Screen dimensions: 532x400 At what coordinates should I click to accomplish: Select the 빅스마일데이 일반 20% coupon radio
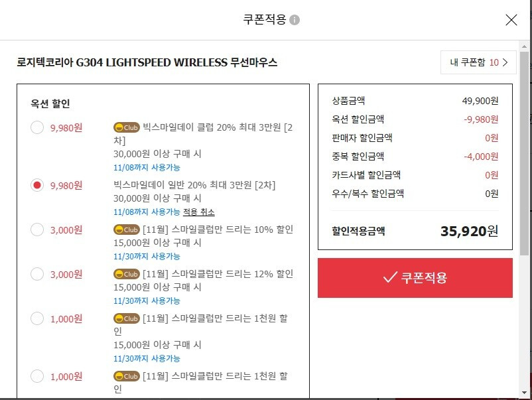(37, 185)
